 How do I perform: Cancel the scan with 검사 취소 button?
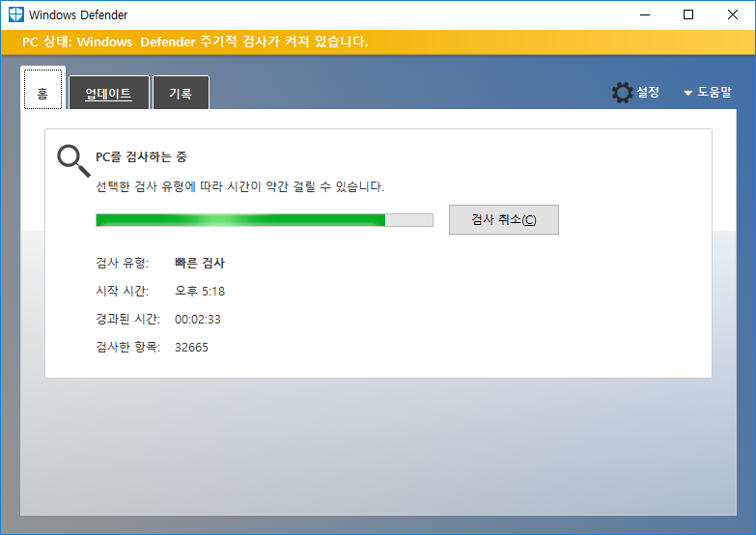click(x=504, y=219)
